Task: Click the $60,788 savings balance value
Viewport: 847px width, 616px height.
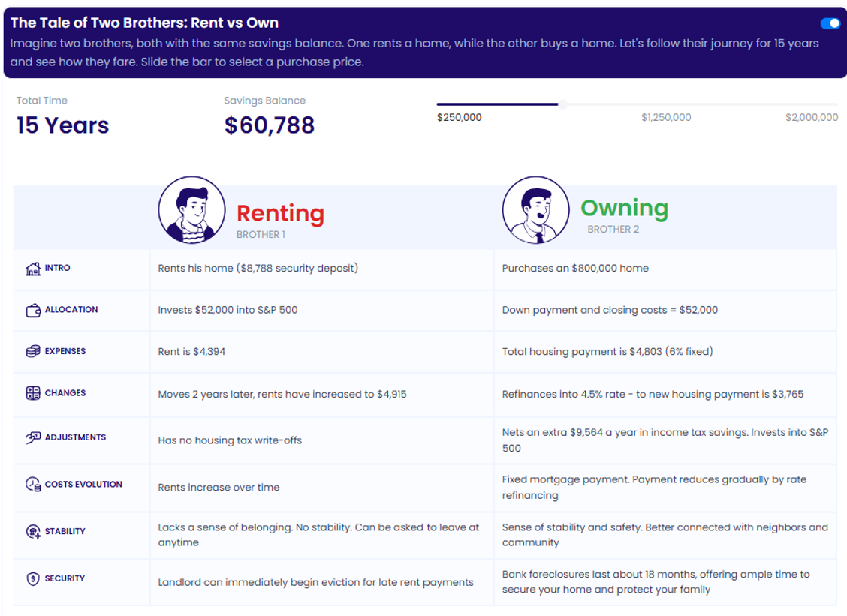Action: tap(269, 125)
